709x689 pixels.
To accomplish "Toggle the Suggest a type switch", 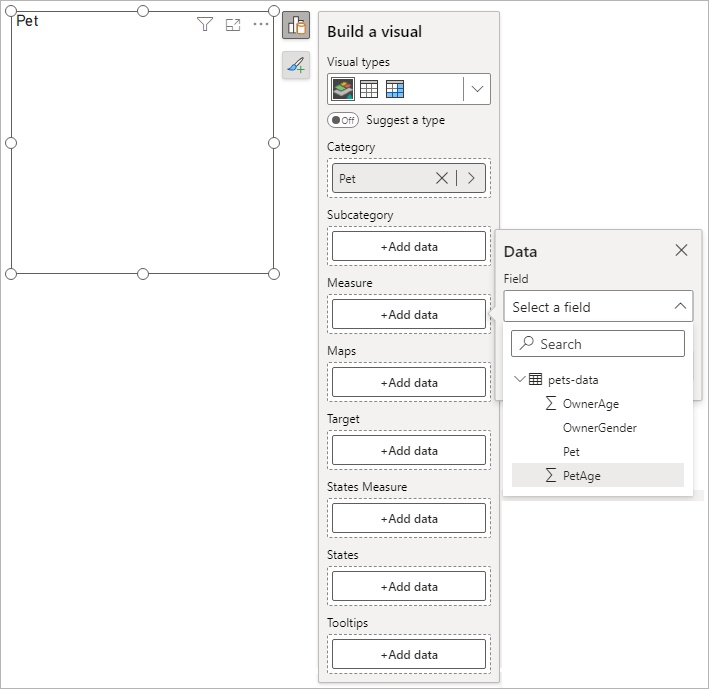I will click(343, 120).
